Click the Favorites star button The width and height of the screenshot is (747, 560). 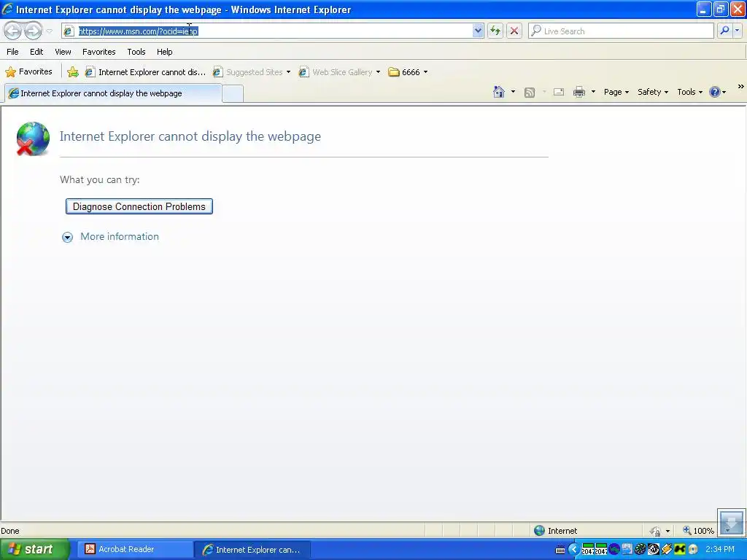[28, 72]
